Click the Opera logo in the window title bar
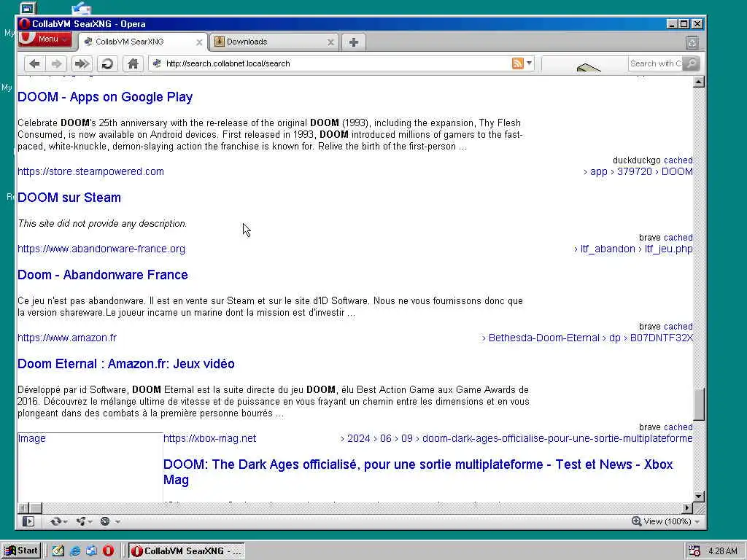Screen dimensions: 747x560 (x=25, y=24)
